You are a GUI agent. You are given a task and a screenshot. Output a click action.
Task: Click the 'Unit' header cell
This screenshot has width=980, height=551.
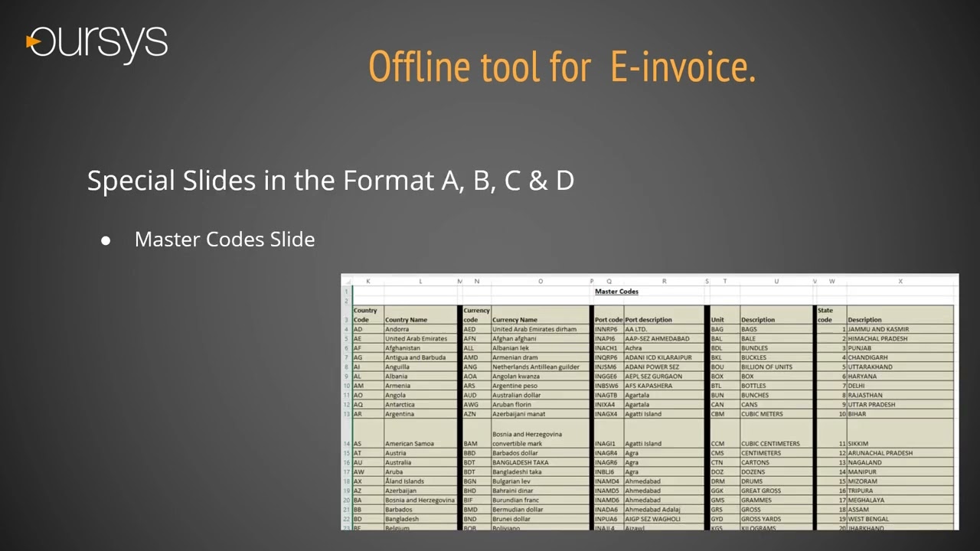pos(724,315)
